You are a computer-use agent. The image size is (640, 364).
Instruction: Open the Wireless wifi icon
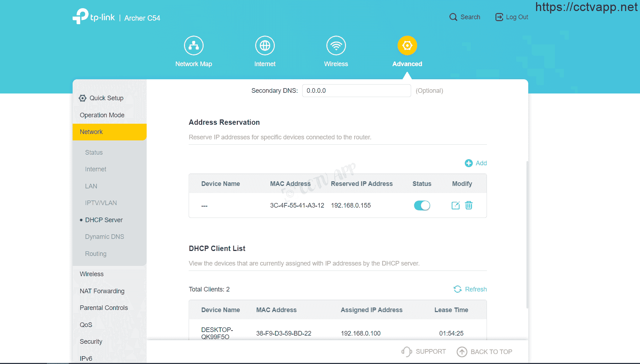pyautogui.click(x=336, y=45)
